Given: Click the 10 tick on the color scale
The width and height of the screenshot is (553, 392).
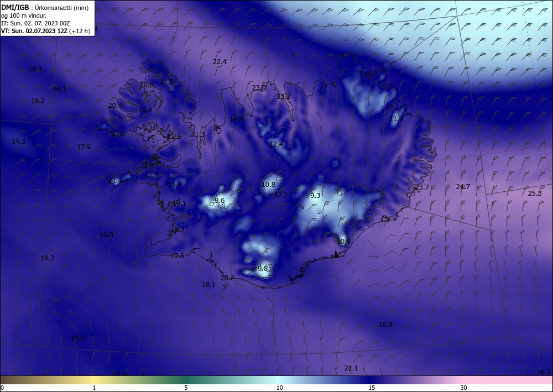Looking at the screenshot, I should tap(280, 388).
